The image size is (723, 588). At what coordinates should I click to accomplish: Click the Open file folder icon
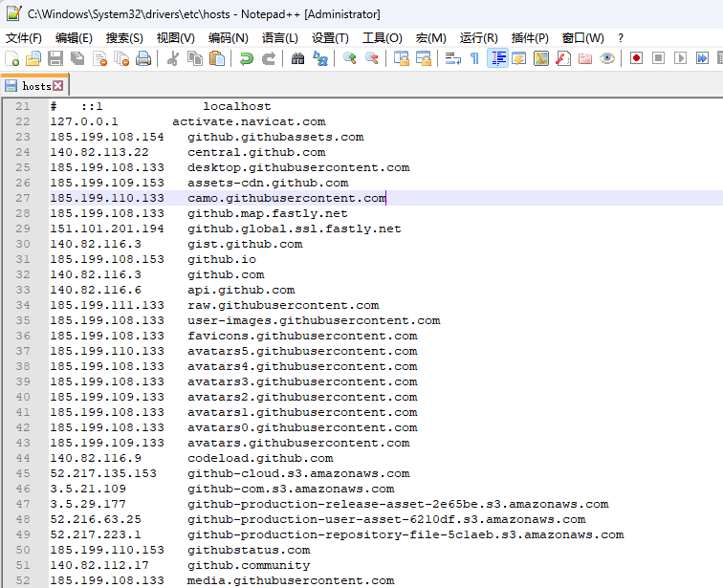coord(33,58)
